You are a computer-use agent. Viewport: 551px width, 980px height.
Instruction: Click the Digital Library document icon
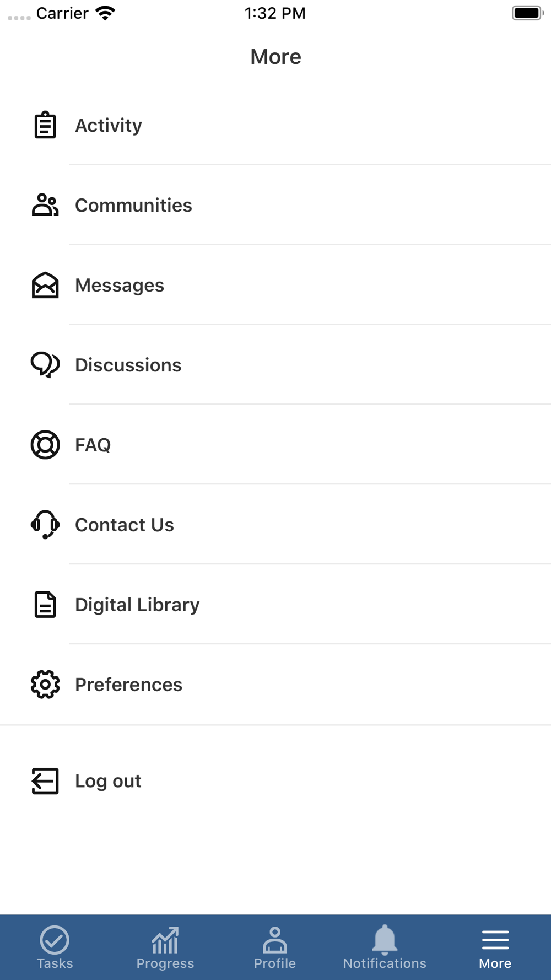click(x=45, y=605)
